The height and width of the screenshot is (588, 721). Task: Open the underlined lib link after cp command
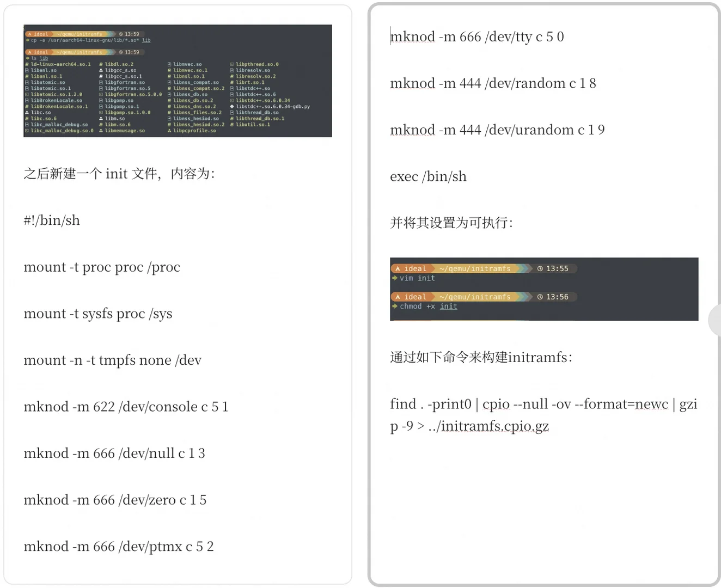pos(146,40)
